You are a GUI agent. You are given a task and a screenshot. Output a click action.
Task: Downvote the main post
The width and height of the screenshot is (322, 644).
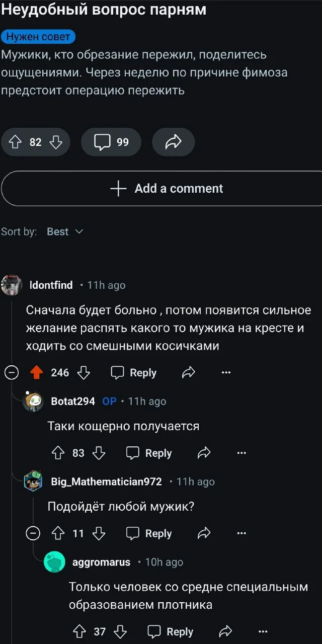[55, 142]
